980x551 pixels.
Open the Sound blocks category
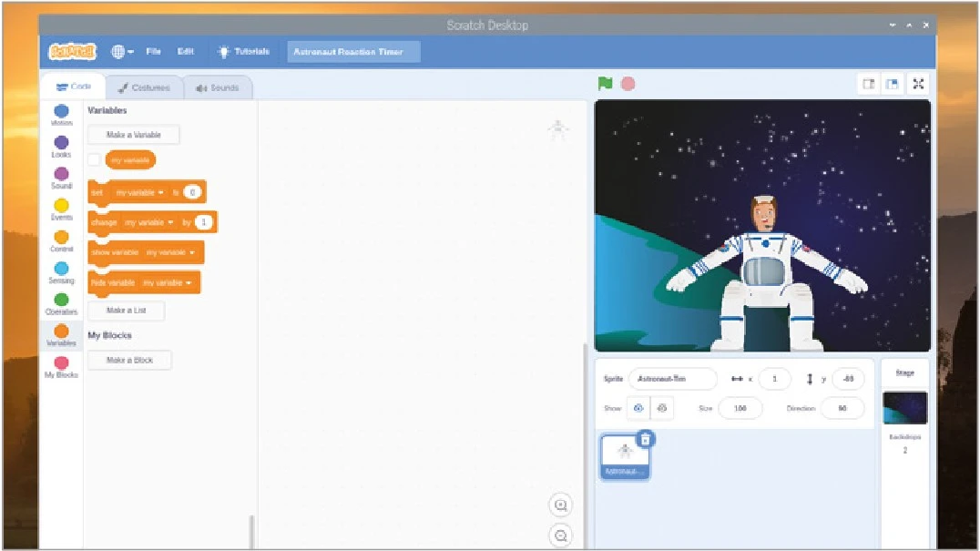pyautogui.click(x=61, y=176)
